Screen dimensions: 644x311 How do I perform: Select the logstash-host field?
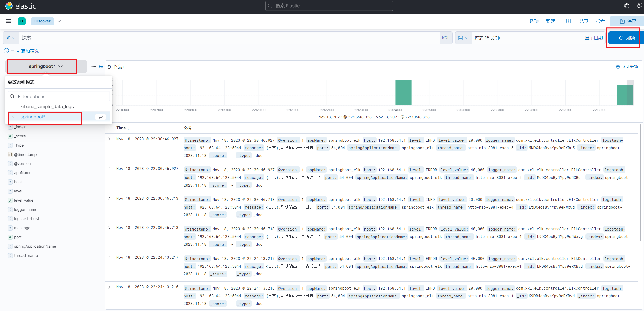point(27,219)
